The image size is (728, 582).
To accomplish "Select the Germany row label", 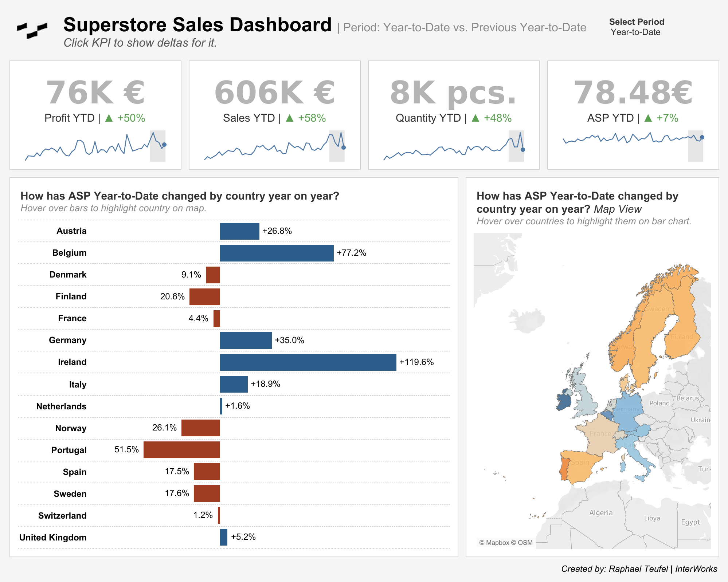I will 68,340.
